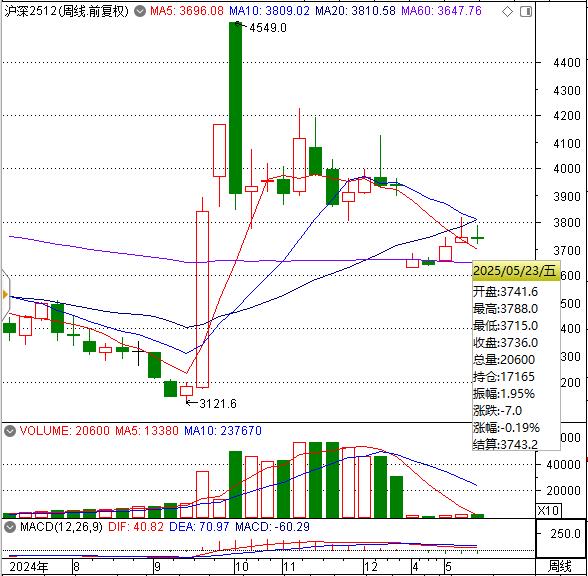Click the 3121.6 low price marker arrow
Viewport: 588px width, 576px height.
(x=212, y=404)
